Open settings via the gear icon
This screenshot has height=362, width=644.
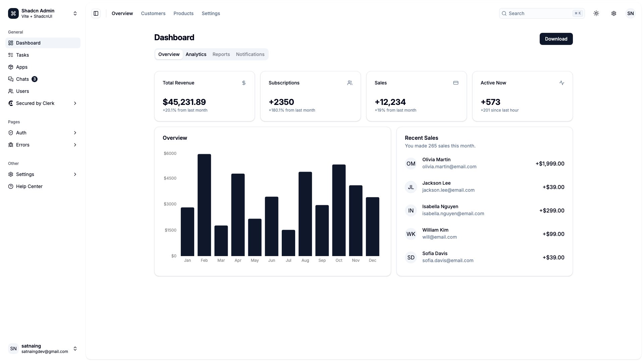click(614, 13)
